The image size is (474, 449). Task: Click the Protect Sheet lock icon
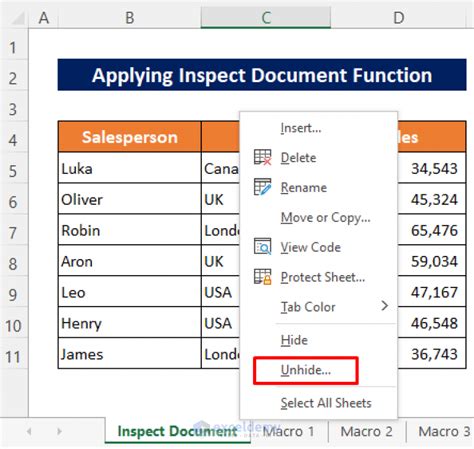coord(263,277)
